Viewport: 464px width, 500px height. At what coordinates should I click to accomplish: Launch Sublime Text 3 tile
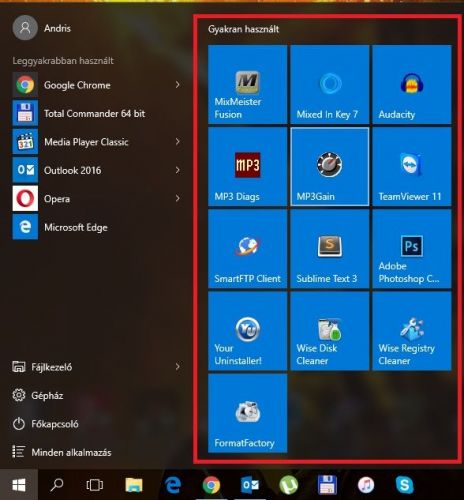[x=330, y=249]
